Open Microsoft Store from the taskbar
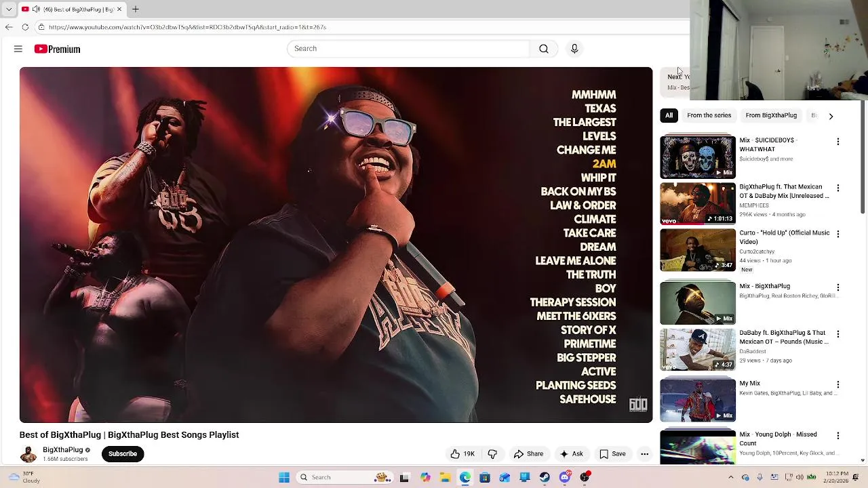 pyautogui.click(x=485, y=477)
